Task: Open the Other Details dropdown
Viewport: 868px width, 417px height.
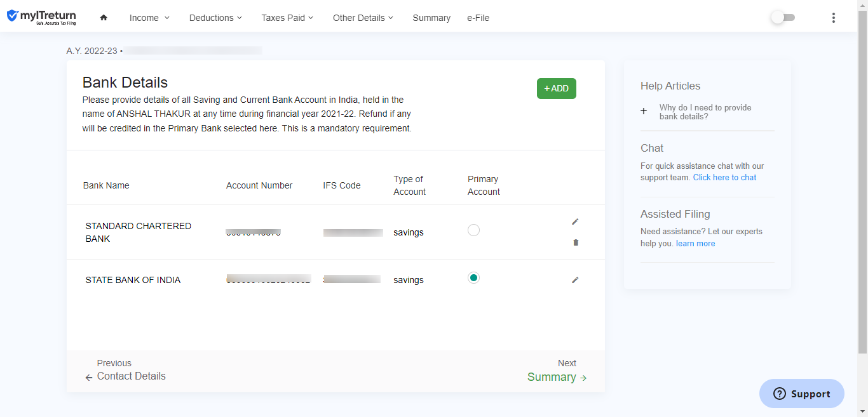Action: click(363, 18)
